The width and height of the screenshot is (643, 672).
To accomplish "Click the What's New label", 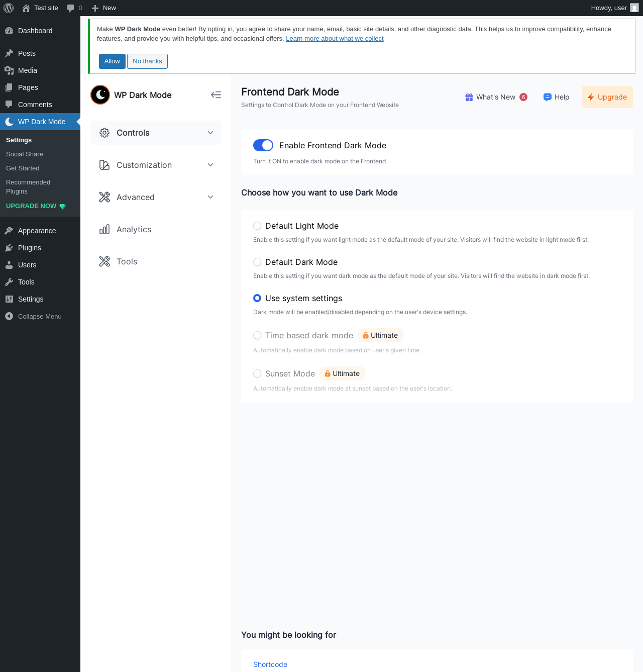I will tap(496, 97).
